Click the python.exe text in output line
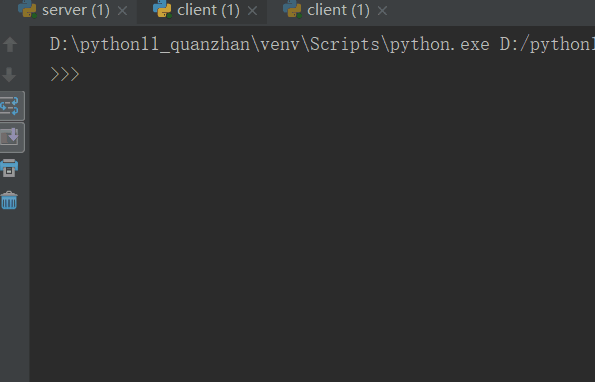Viewport: 595px width, 382px height. click(x=439, y=45)
